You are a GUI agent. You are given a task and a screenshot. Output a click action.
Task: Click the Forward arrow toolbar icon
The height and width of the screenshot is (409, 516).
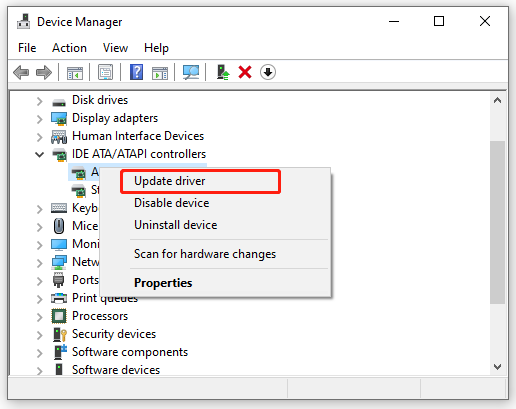pos(44,72)
